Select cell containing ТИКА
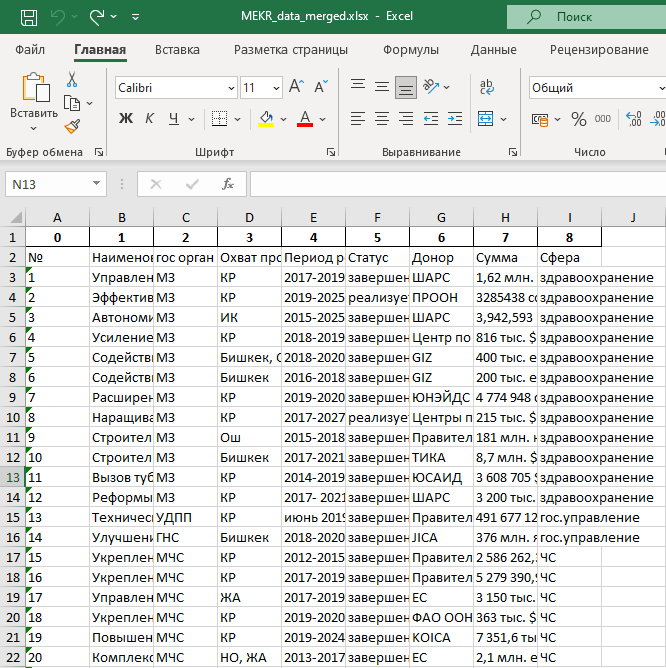666x668 pixels. [441, 458]
